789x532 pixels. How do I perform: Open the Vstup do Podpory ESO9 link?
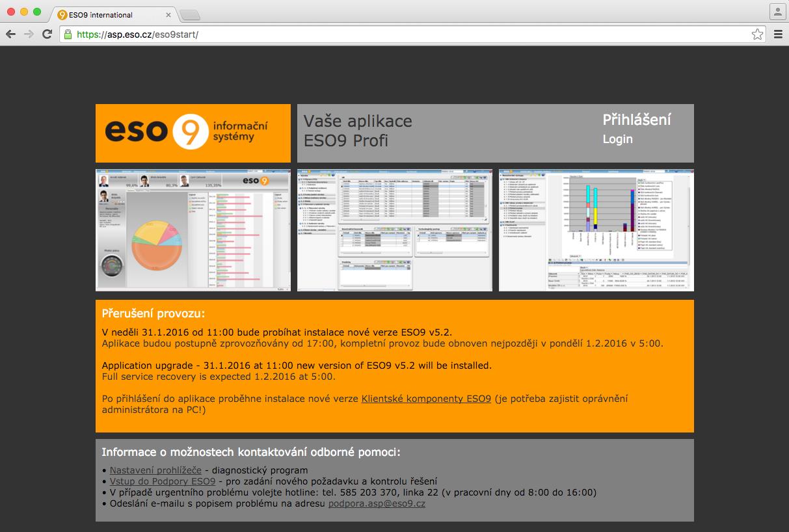[163, 481]
